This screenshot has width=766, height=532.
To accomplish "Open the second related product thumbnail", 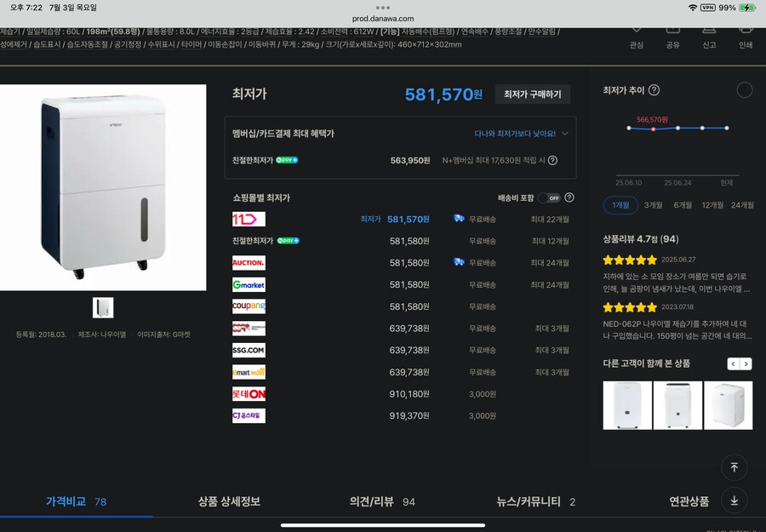I will (677, 405).
